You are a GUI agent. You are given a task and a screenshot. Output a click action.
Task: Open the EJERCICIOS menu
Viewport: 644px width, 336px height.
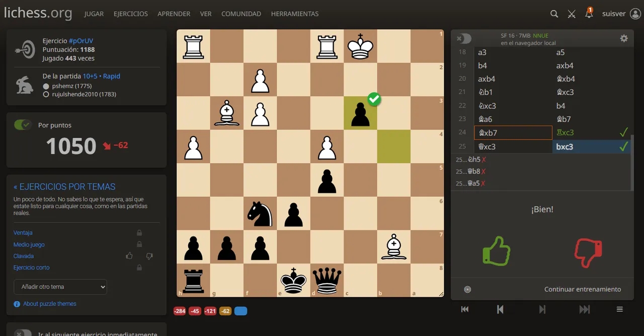131,14
